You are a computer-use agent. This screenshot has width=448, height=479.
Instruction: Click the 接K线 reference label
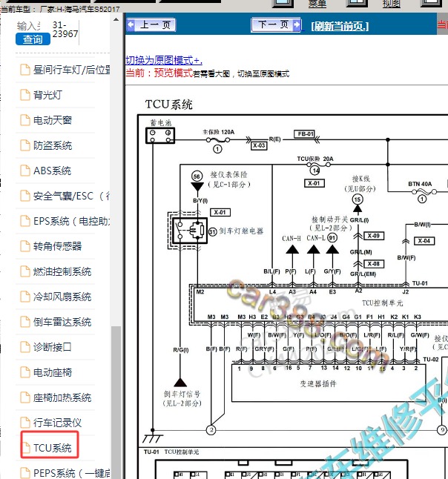click(361, 179)
